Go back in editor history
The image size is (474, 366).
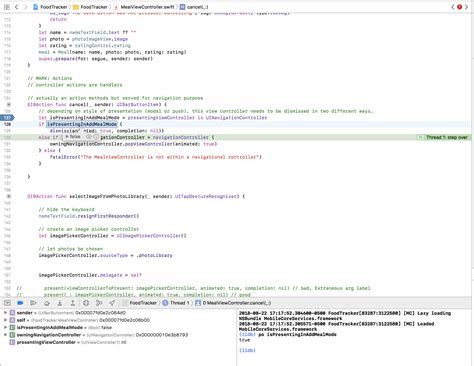tap(16, 7)
